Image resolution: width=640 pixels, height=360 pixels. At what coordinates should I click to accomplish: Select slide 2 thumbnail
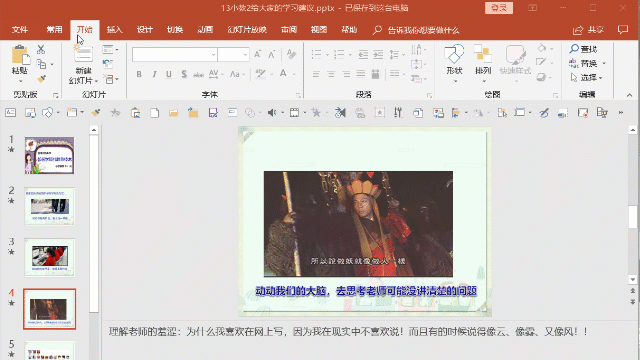(49, 206)
